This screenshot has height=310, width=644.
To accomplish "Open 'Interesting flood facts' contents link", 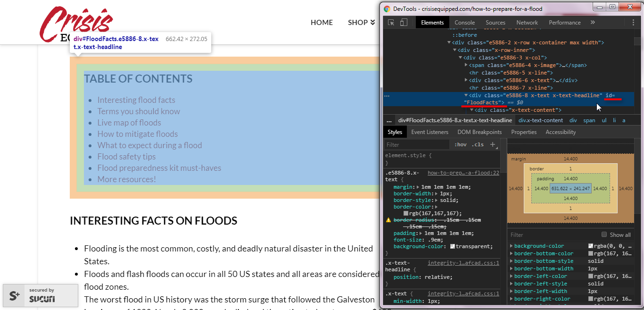I will click(x=136, y=100).
